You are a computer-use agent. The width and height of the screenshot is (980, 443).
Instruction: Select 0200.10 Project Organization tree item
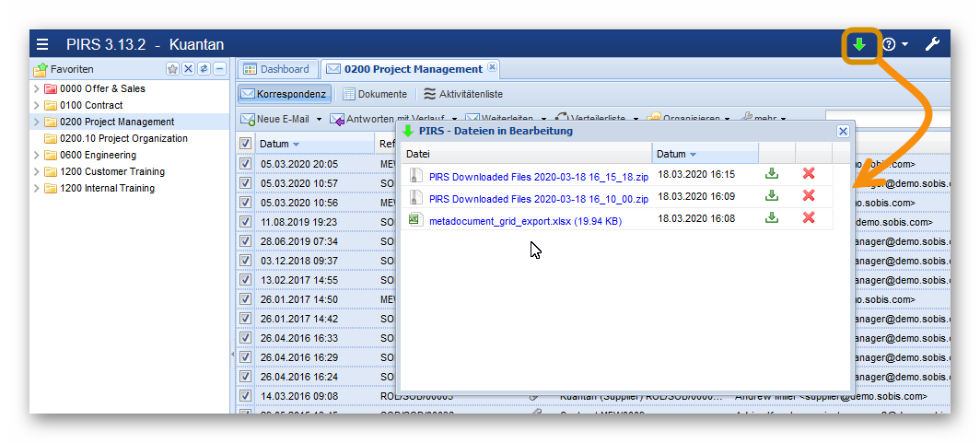pyautogui.click(x=123, y=138)
